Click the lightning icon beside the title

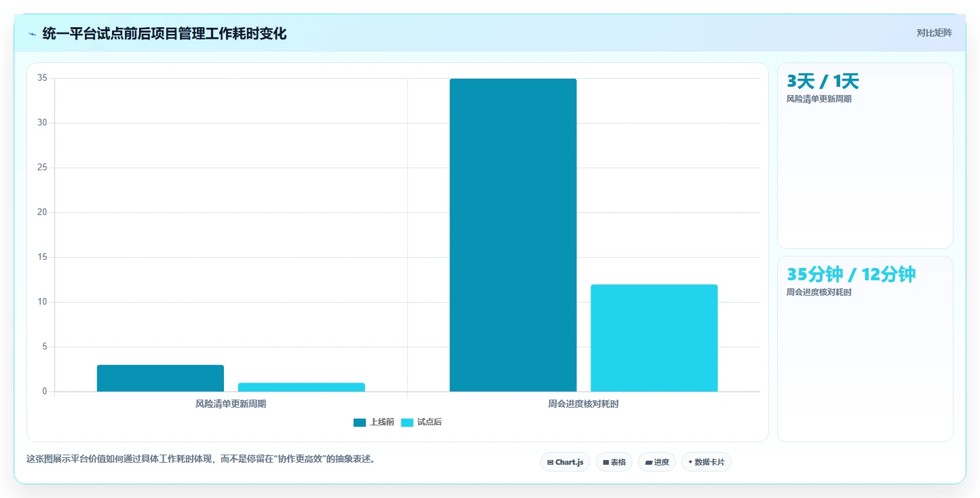point(32,34)
